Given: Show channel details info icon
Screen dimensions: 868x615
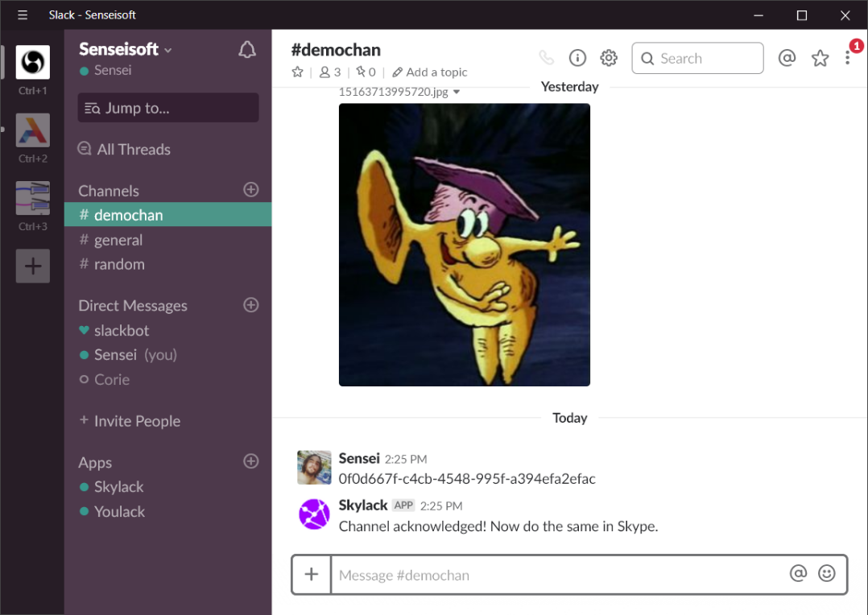Looking at the screenshot, I should coord(577,58).
